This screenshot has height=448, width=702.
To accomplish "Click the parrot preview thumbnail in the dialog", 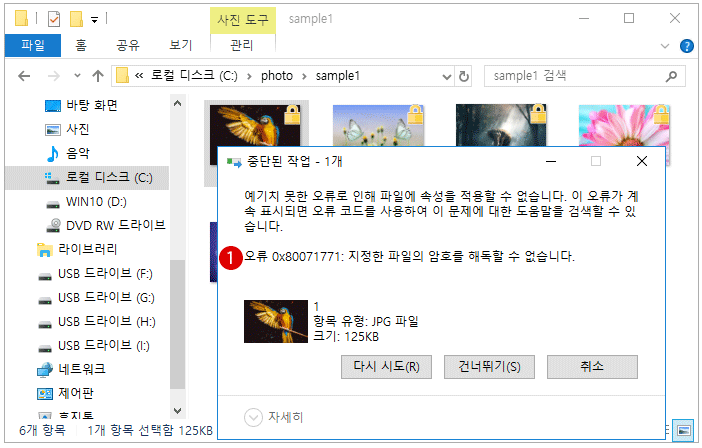I will point(276,322).
